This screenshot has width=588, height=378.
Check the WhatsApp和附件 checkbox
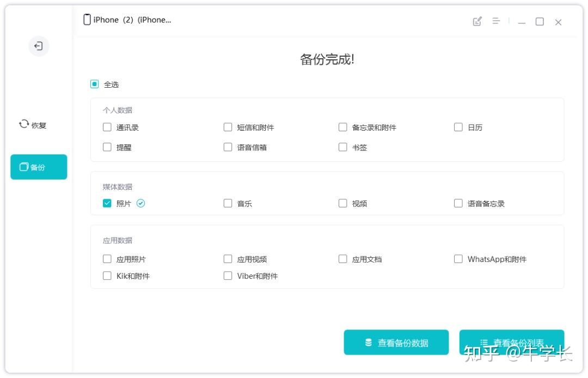click(x=458, y=259)
